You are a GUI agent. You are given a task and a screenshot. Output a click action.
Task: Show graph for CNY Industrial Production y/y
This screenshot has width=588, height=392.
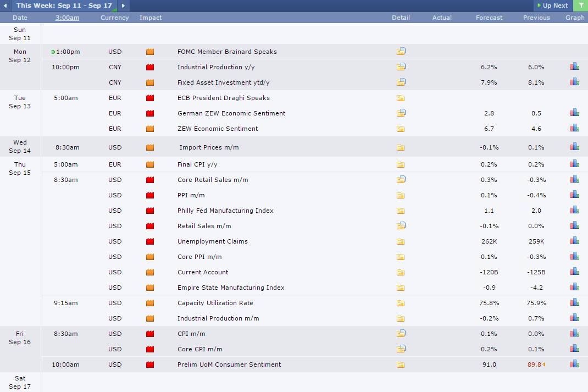point(574,67)
